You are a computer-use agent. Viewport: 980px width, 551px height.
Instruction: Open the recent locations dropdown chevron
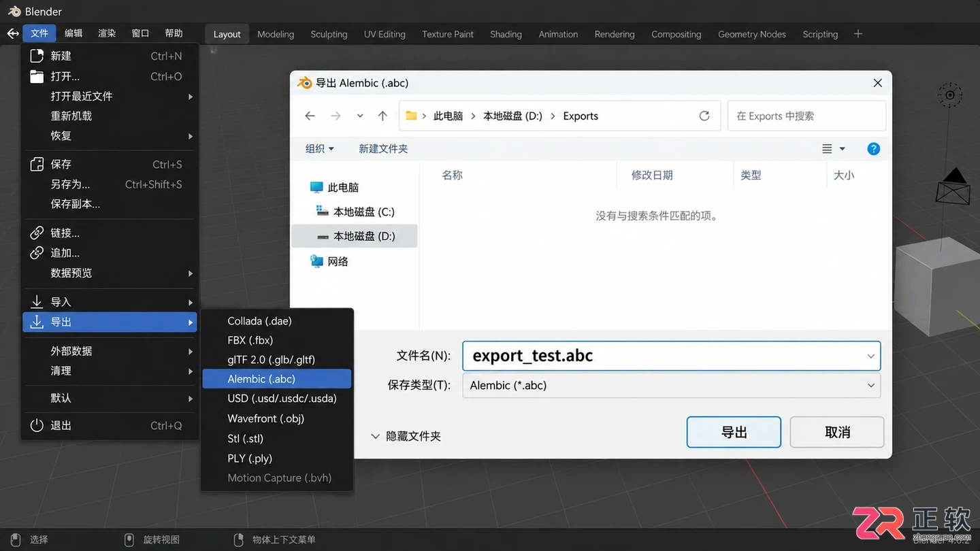click(x=360, y=116)
